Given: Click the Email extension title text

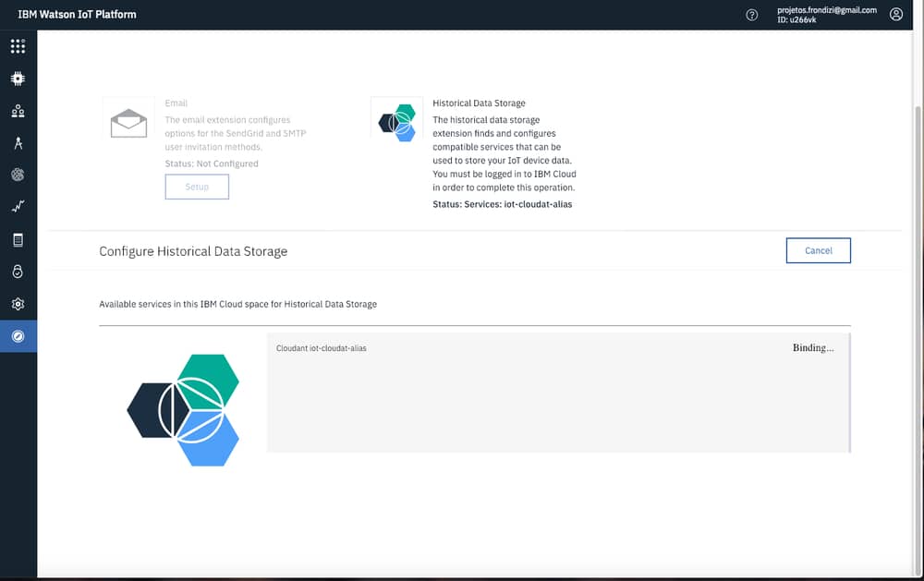Looking at the screenshot, I should pos(176,103).
